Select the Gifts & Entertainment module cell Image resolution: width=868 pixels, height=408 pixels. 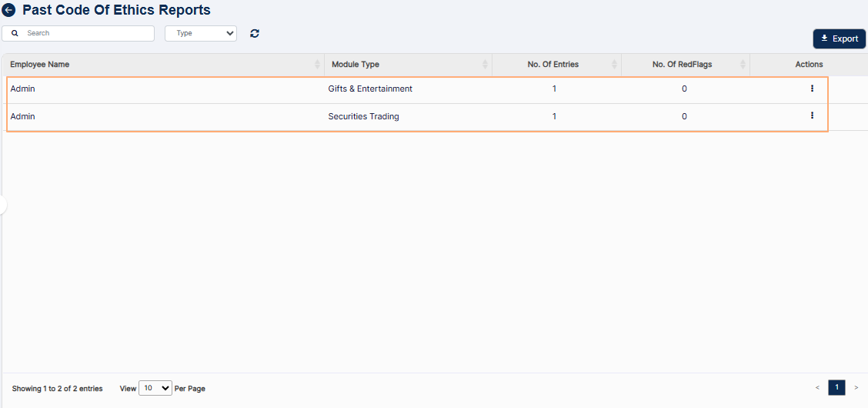tap(370, 89)
